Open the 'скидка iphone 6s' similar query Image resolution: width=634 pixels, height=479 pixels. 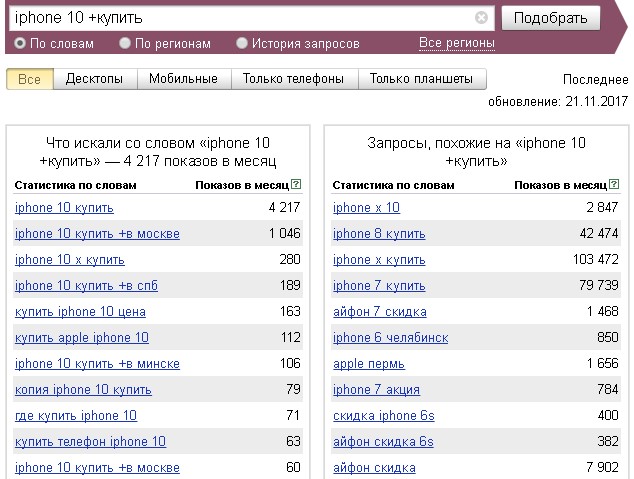pyautogui.click(x=384, y=416)
